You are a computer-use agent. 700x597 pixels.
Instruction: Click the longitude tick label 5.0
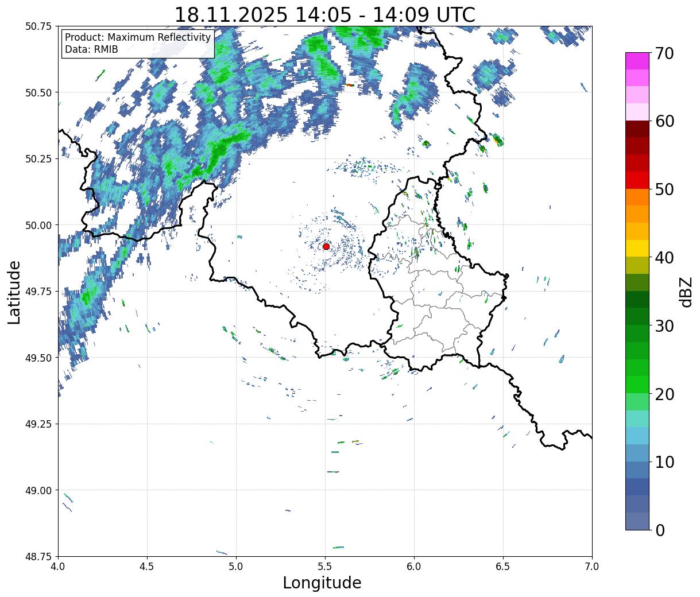236,566
